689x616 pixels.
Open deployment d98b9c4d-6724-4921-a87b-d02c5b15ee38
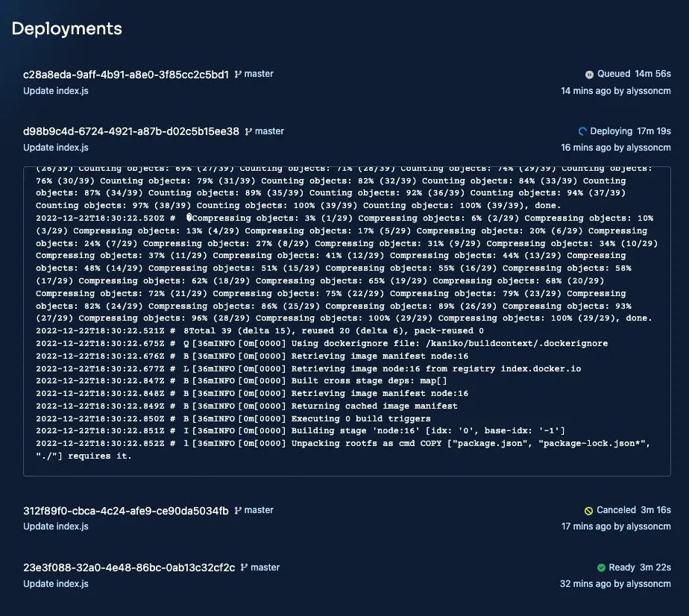(131, 131)
